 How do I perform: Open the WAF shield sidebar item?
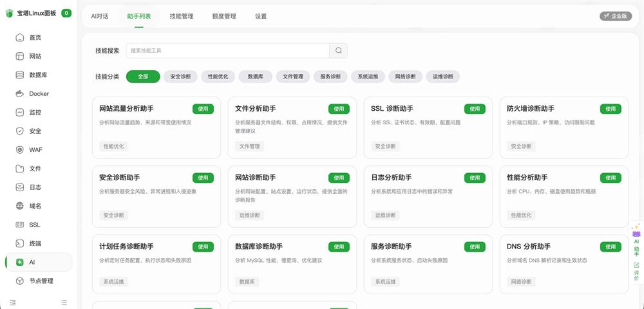(x=35, y=150)
